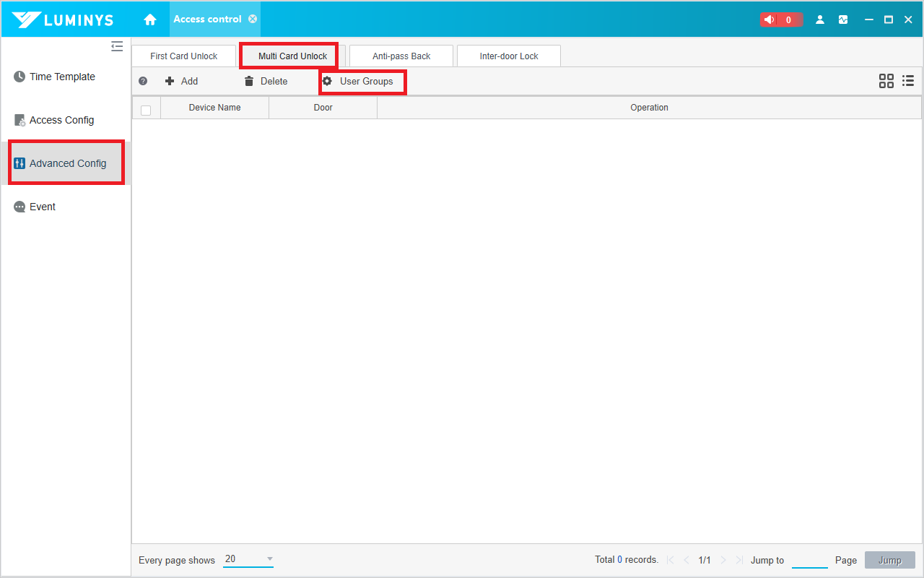Switch to the Anti-pass Back tab
The height and width of the screenshot is (578, 924).
(x=401, y=56)
